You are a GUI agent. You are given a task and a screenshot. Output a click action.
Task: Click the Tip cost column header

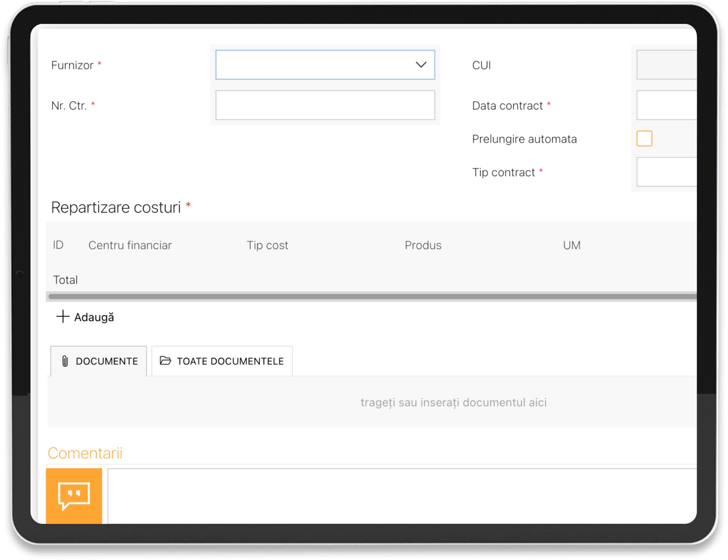[267, 245]
